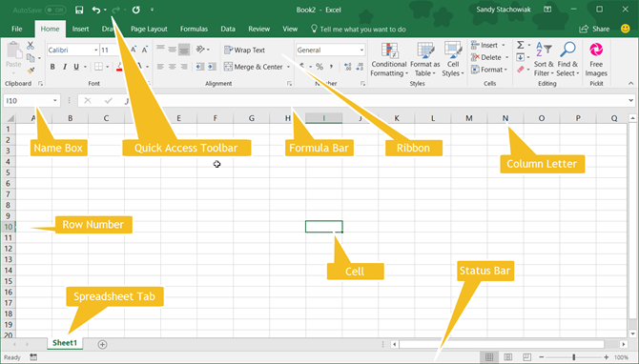Click the Share button
Viewport: 639px width, 364px height.
pyautogui.click(x=594, y=29)
